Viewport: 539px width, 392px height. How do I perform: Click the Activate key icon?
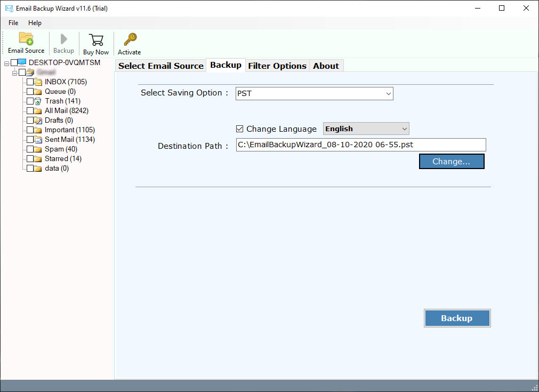(x=130, y=39)
